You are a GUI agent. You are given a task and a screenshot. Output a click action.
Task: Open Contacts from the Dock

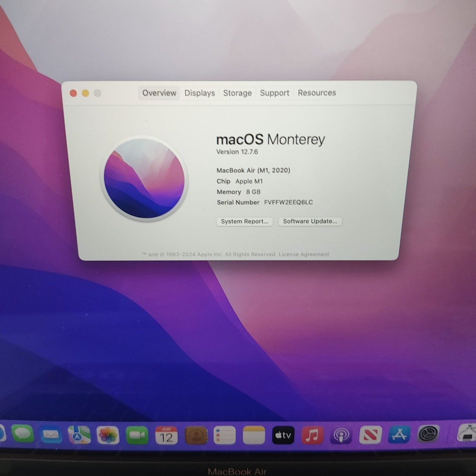point(196,435)
